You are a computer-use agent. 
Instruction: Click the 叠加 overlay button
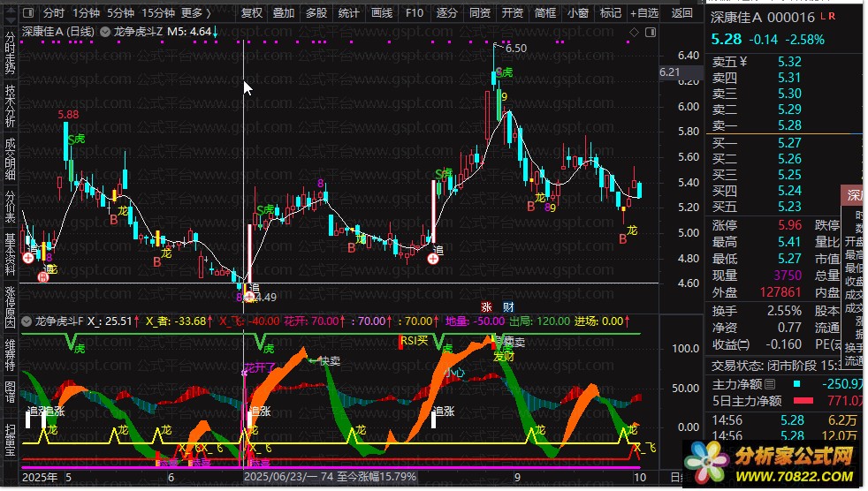(284, 12)
